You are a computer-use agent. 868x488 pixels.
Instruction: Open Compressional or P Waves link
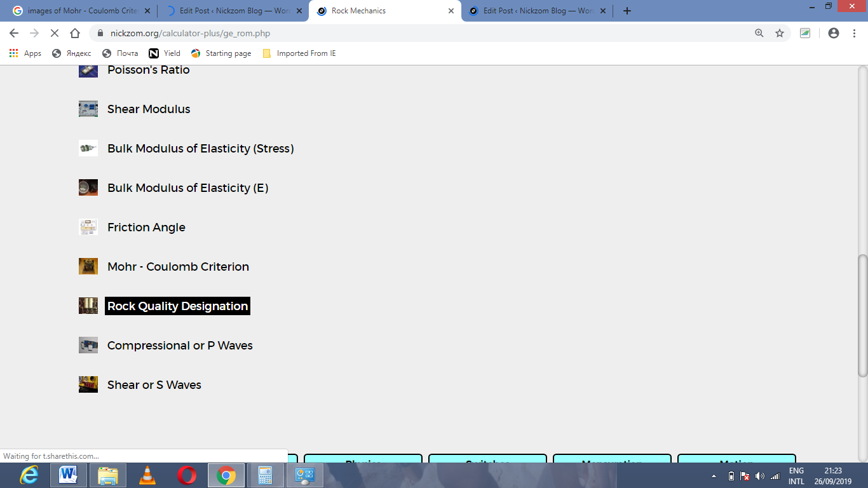(x=180, y=346)
